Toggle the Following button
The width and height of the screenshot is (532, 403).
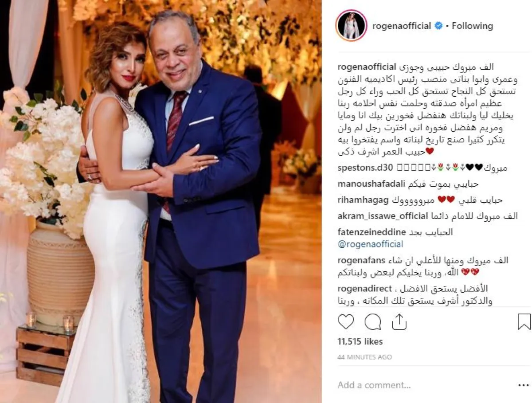[x=472, y=26]
